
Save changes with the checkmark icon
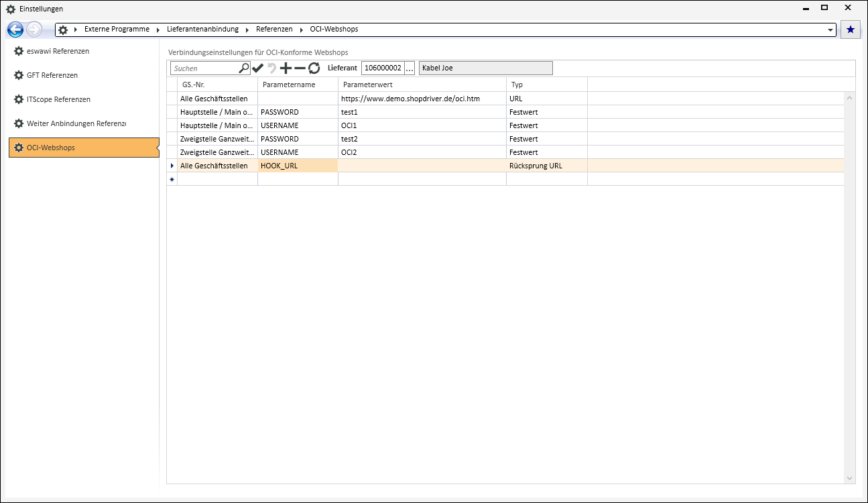pyautogui.click(x=258, y=68)
